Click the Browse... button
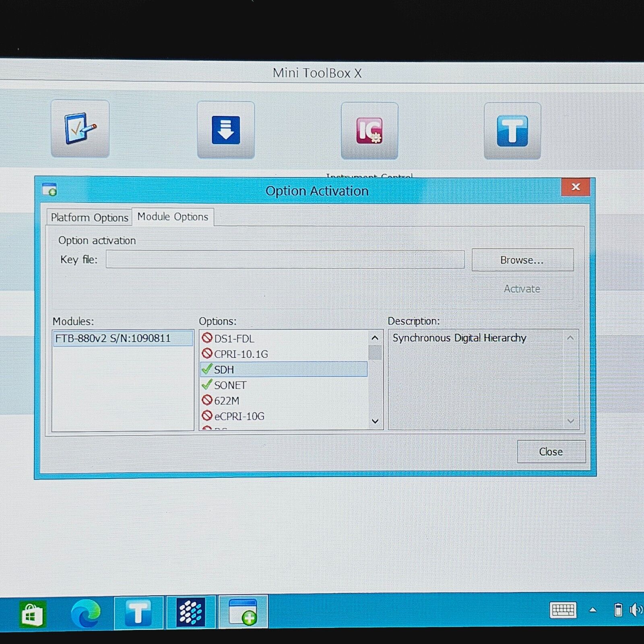 point(522,260)
